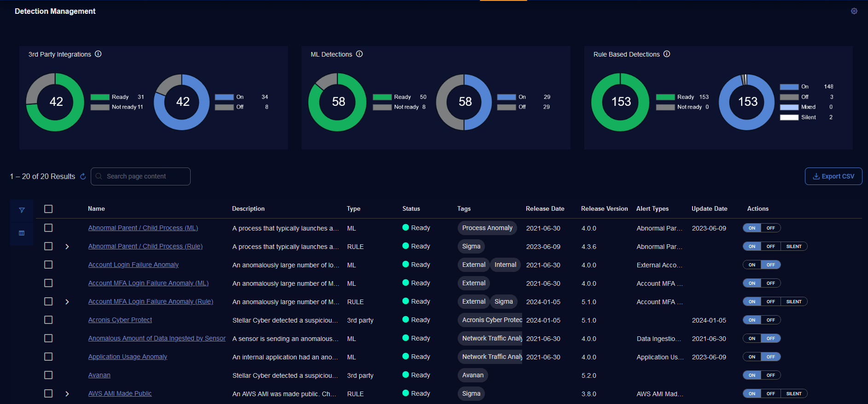Click info icon beside Rule Based Detections

[x=666, y=54]
